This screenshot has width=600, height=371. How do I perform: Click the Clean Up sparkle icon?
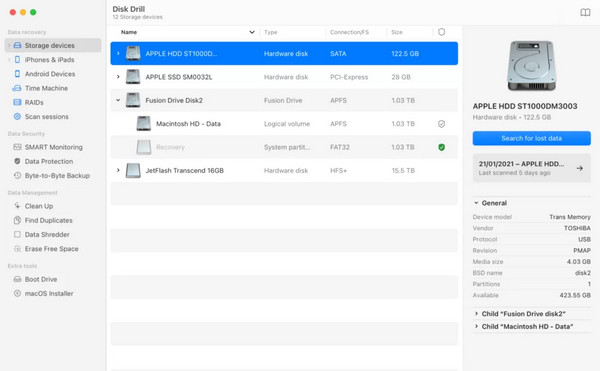click(x=17, y=206)
